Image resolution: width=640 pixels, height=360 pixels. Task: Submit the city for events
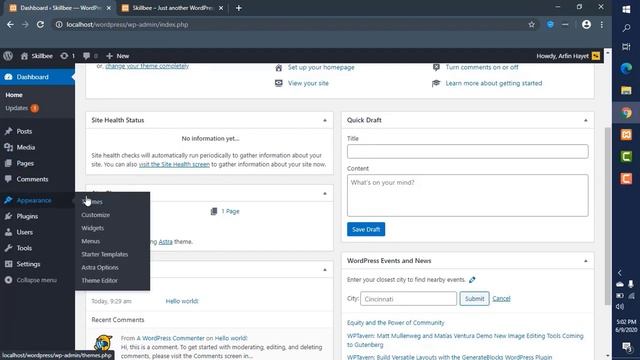coord(474,299)
